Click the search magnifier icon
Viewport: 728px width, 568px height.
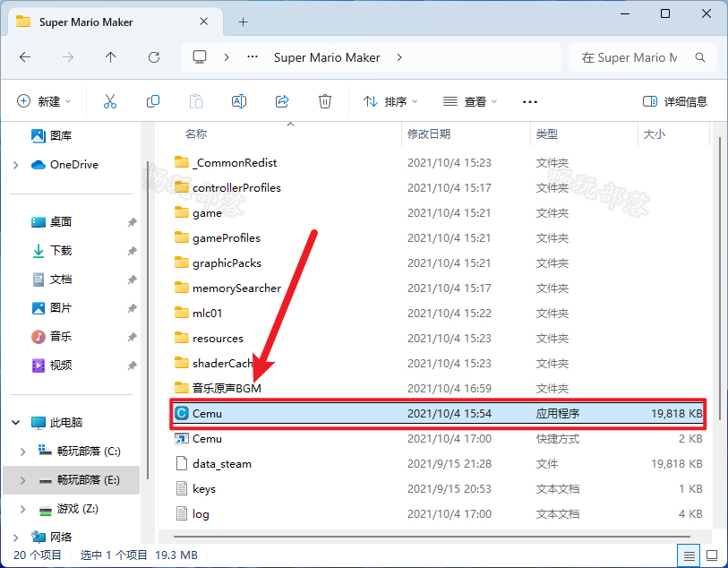pos(700,57)
